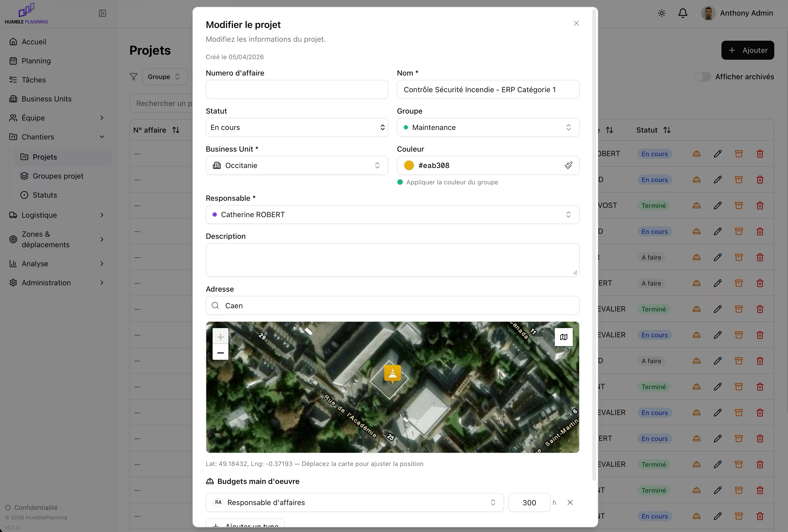This screenshot has width=788, height=532.
Task: Click Ajouter button
Action: click(x=747, y=50)
